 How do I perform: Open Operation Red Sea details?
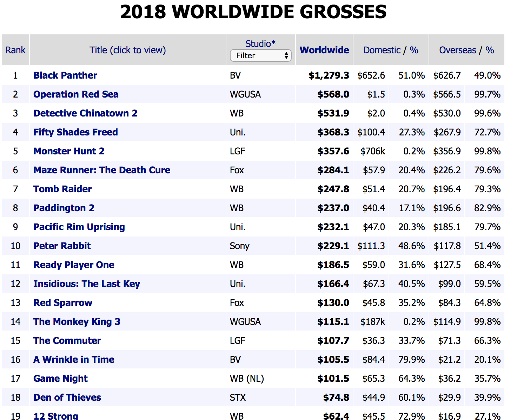click(x=76, y=94)
